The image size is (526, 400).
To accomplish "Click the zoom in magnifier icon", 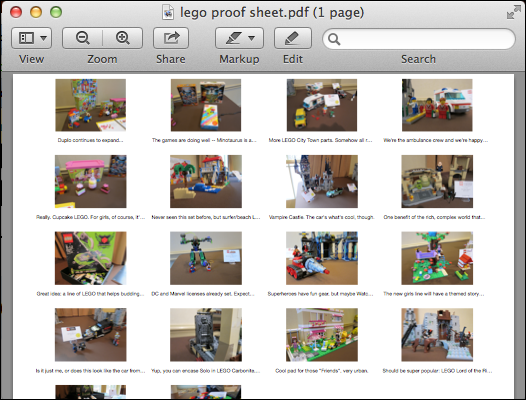I will pyautogui.click(x=123, y=38).
